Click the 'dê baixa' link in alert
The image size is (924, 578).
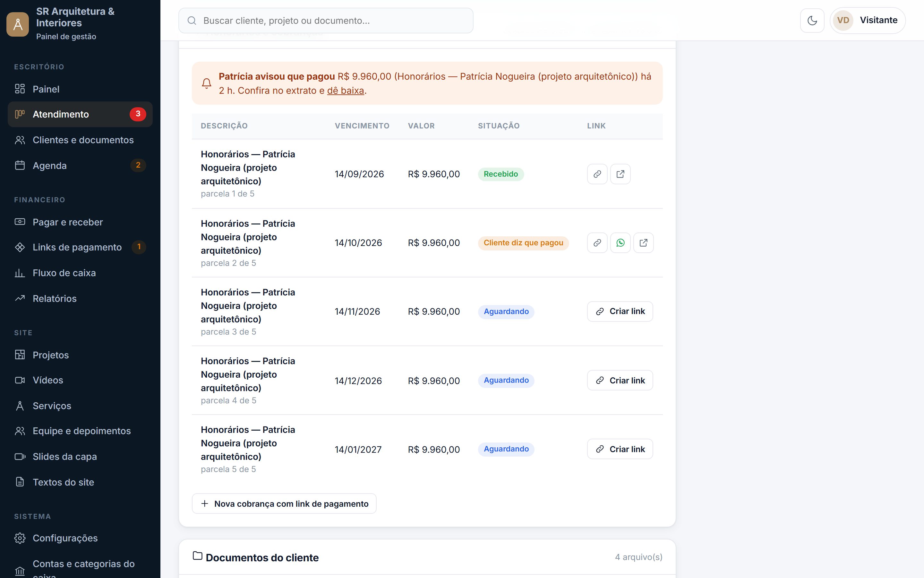346,91
